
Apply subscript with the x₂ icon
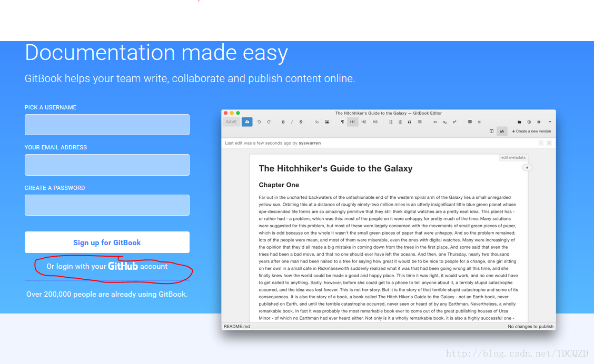[x=445, y=122]
